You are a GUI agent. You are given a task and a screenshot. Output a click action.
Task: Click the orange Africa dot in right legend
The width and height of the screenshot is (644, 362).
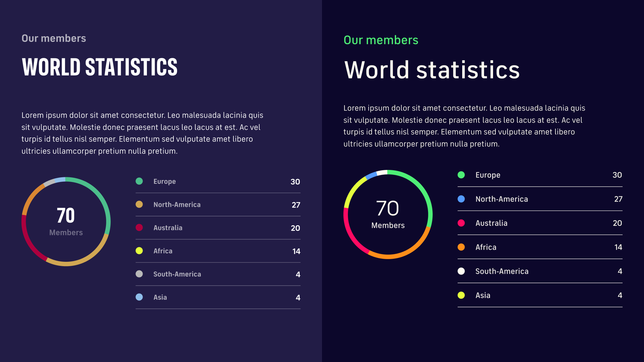(461, 247)
